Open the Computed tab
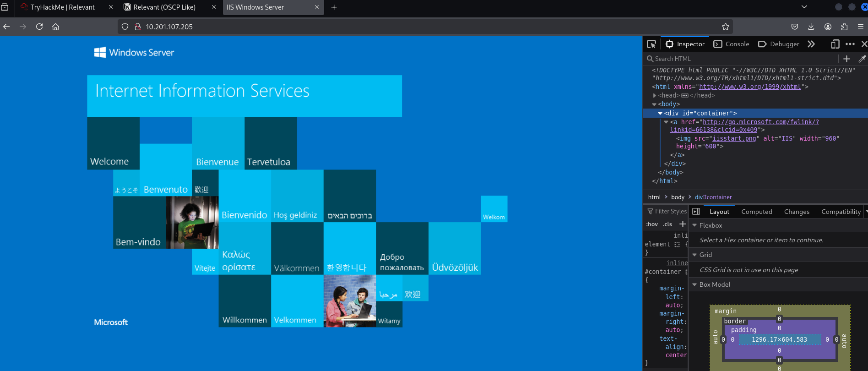The height and width of the screenshot is (371, 868). (756, 212)
